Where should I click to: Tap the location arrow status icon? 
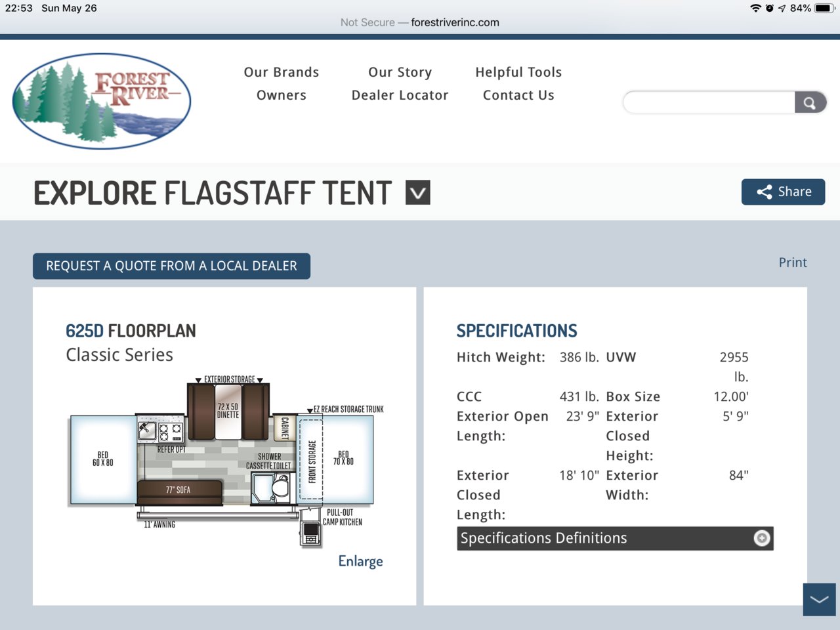coord(782,8)
